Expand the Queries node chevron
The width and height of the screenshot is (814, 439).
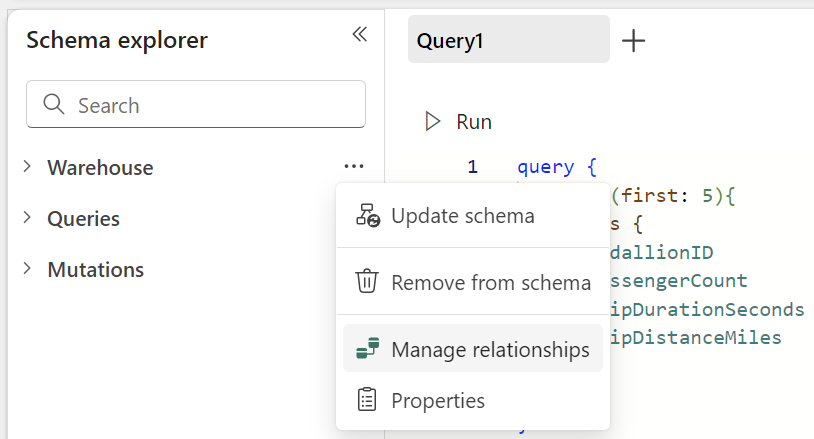tap(26, 218)
